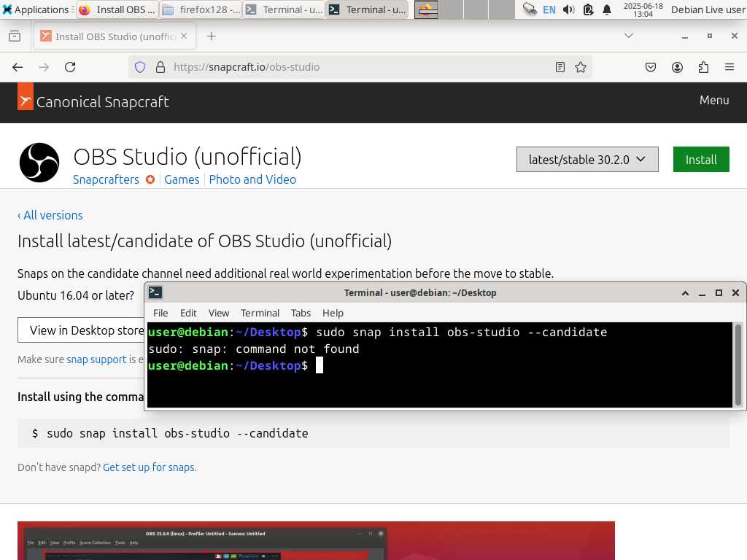Click the OBS Studio round logo
Screen dimensions: 747x560
click(x=39, y=163)
